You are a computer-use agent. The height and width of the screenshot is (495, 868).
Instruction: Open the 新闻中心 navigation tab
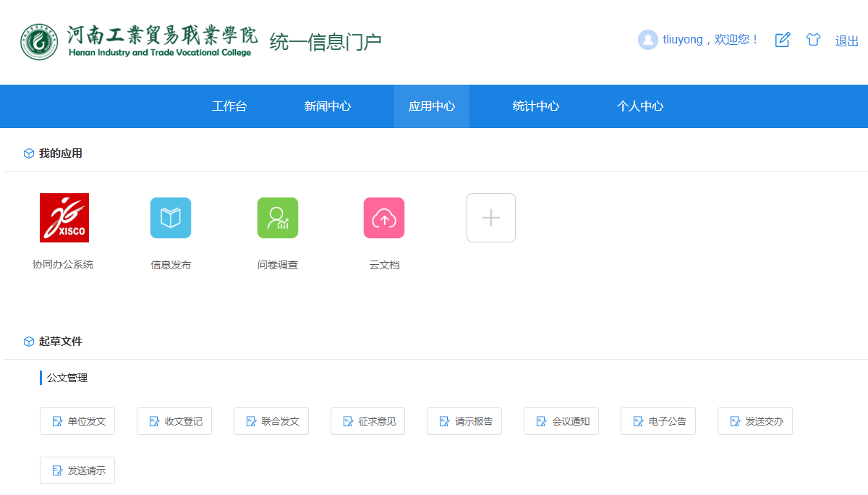tap(328, 106)
